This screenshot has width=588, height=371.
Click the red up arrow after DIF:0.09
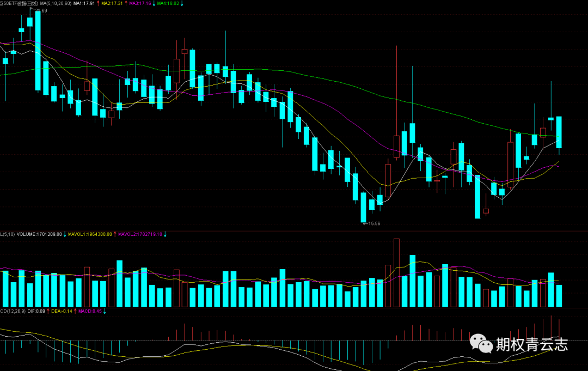(x=48, y=312)
